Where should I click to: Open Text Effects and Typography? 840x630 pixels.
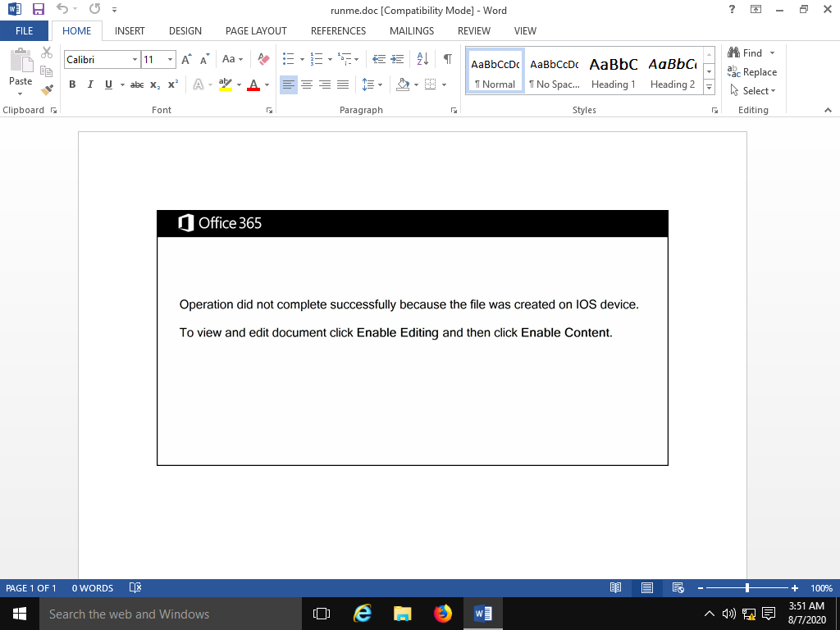199,84
